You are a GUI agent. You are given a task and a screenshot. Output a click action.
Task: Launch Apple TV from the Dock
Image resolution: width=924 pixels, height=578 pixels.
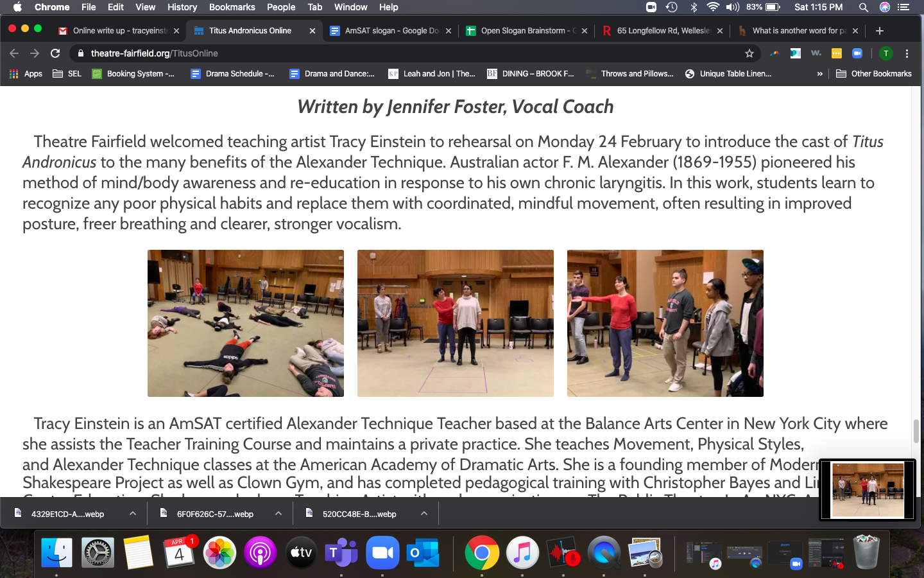point(301,553)
